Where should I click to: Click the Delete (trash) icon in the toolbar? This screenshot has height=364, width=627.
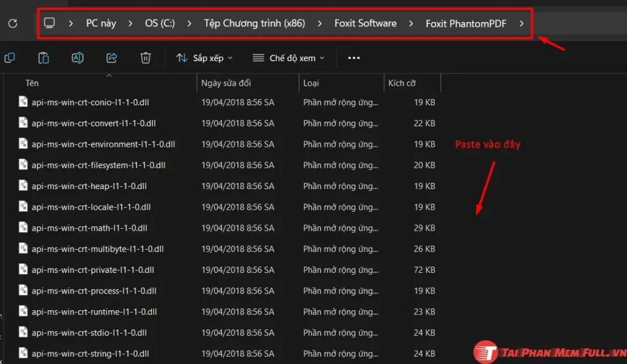(145, 58)
